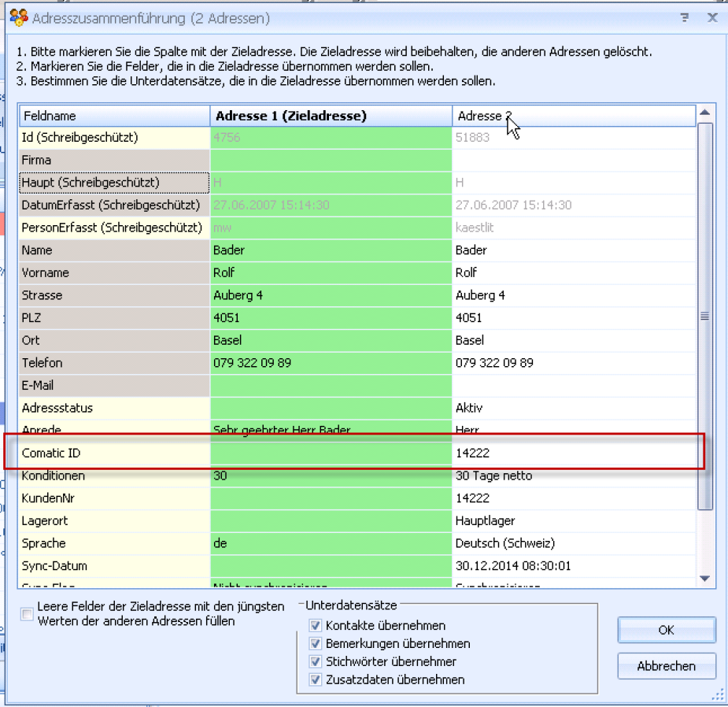
Task: Click the scrollbar down arrow
Action: pyautogui.click(x=705, y=579)
